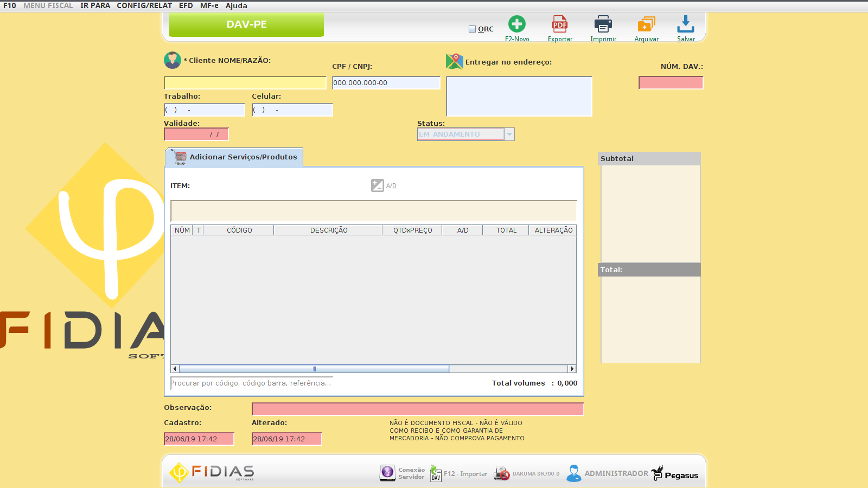This screenshot has width=868, height=488.
Task: Open the Status dropdown arrow
Action: 509,134
